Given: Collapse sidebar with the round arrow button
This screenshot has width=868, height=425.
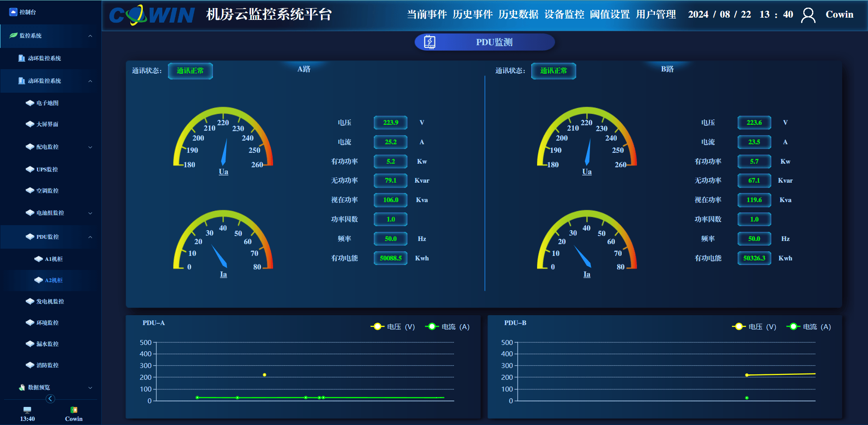Looking at the screenshot, I should tap(50, 399).
